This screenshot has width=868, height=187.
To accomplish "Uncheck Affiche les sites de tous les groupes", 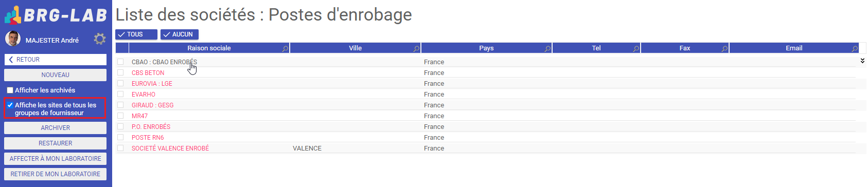I will (10, 105).
